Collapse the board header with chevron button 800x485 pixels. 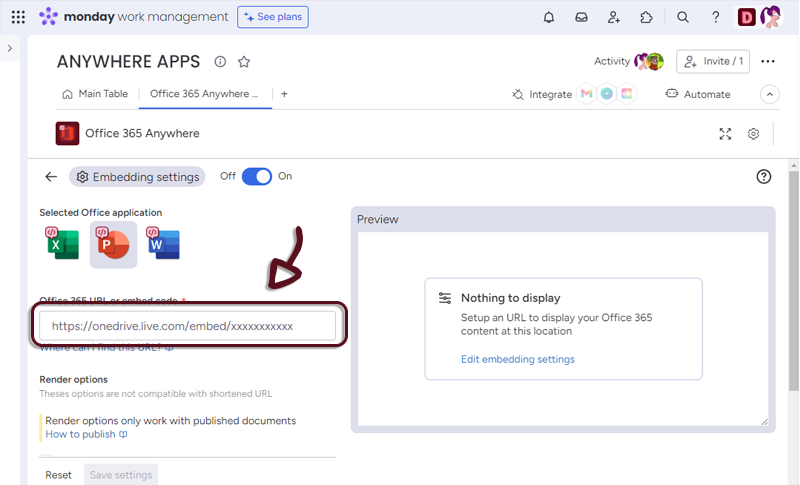pos(769,94)
